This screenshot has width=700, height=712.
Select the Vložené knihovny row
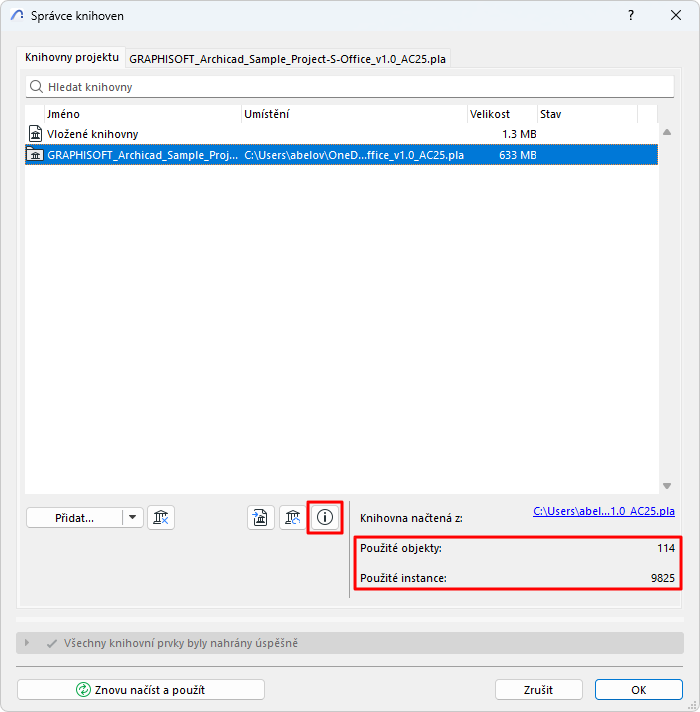pyautogui.click(x=341, y=134)
